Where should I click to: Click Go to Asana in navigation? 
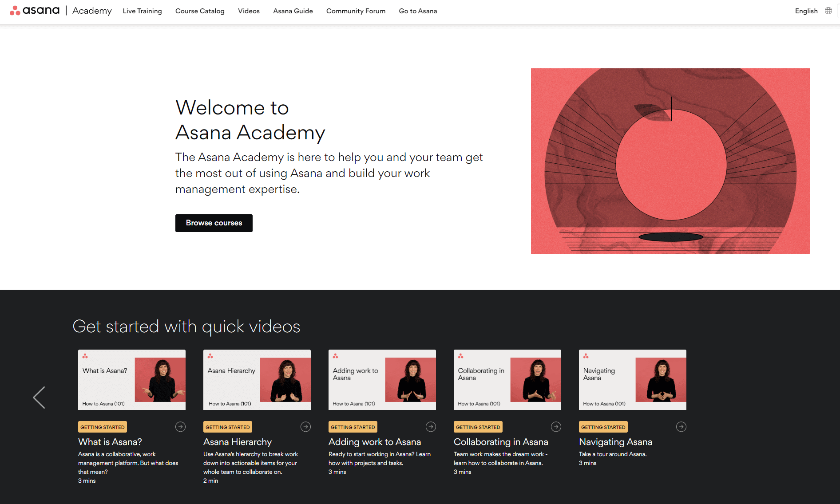(x=418, y=11)
